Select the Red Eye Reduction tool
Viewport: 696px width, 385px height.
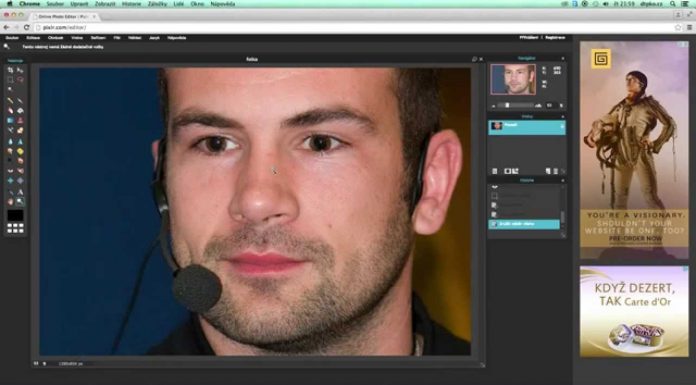pos(10,171)
